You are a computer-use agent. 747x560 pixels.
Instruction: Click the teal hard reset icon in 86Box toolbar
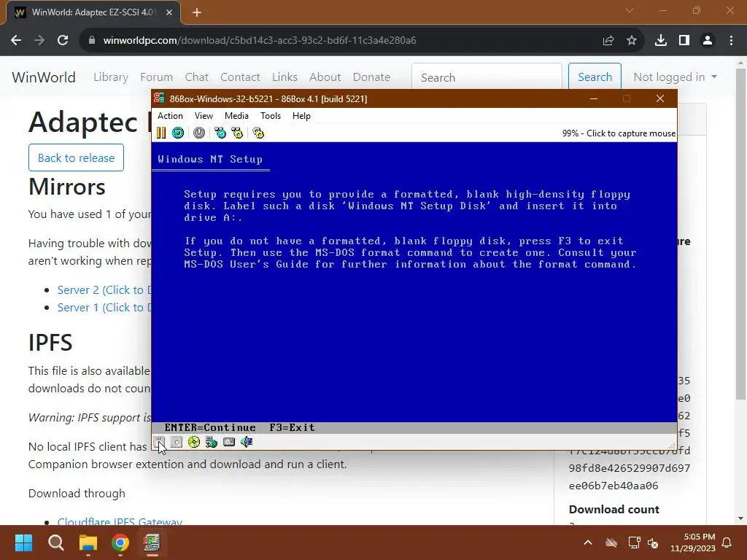pyautogui.click(x=178, y=133)
